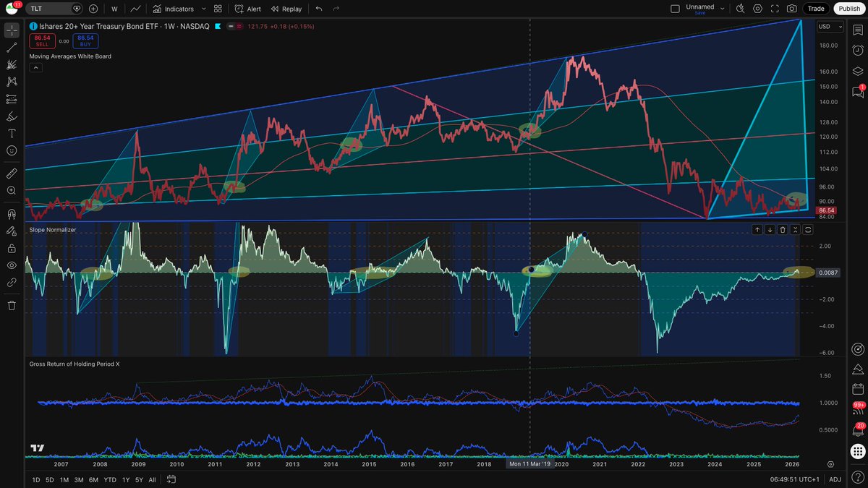
Task: Open indicator templates grid icon
Action: click(218, 9)
